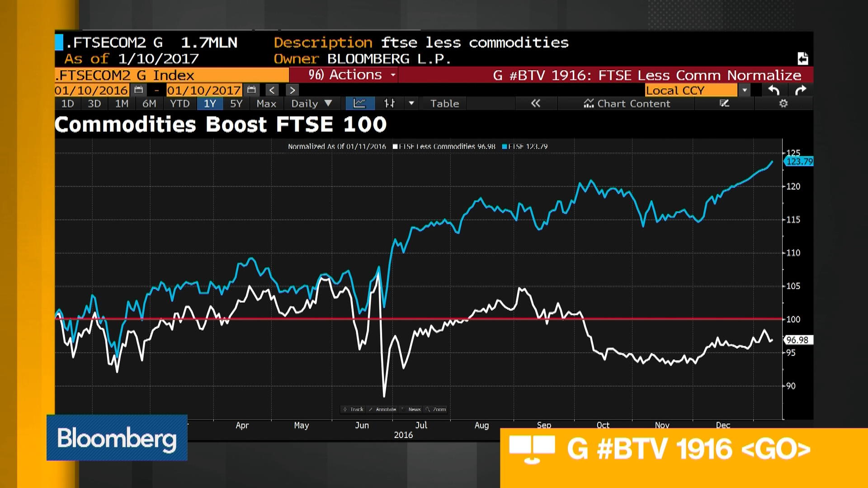Viewport: 868px width, 488px height.
Task: Click the chart title Commodities Boost FTSE 100
Action: 221,124
